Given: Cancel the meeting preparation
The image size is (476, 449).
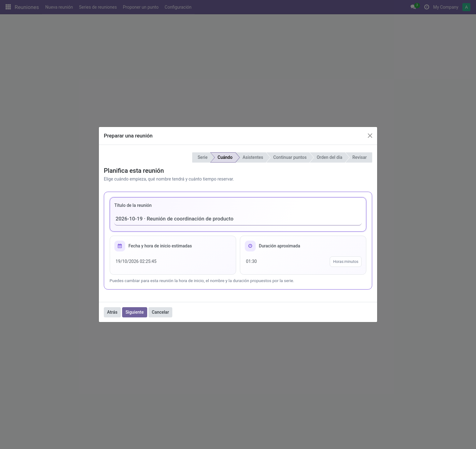Looking at the screenshot, I should click(160, 312).
